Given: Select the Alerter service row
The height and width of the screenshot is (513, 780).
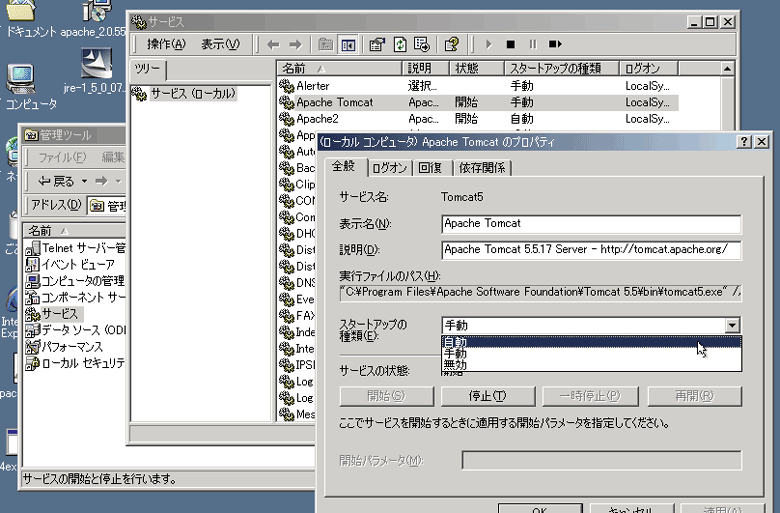Looking at the screenshot, I should pyautogui.click(x=478, y=86).
